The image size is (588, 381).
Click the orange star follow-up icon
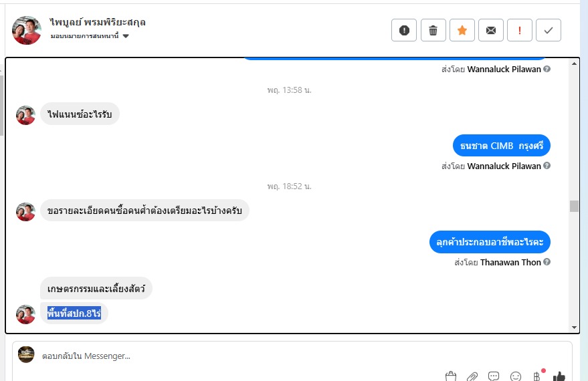click(462, 30)
